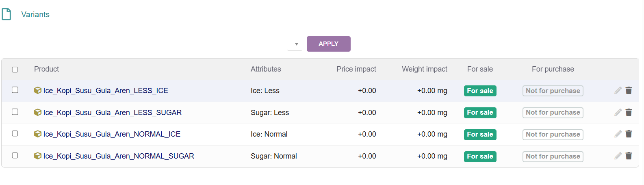Open the bulk action dropdown beside Apply

click(x=295, y=44)
